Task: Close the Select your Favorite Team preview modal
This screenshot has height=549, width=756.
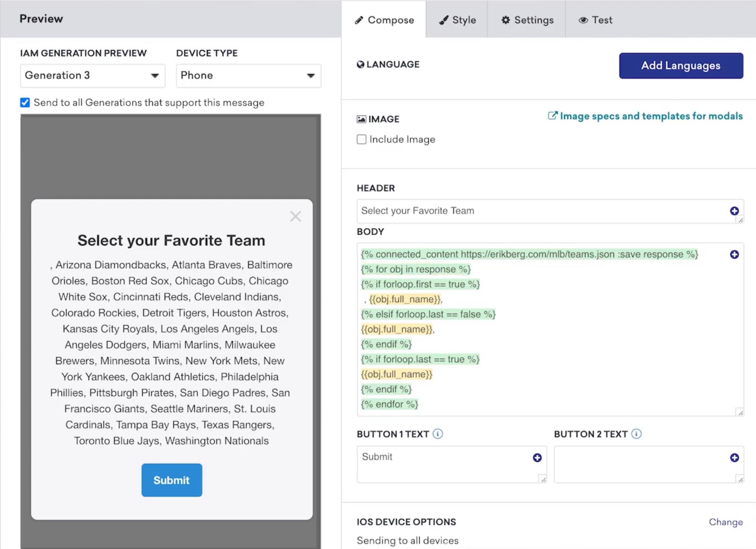Action: [296, 216]
